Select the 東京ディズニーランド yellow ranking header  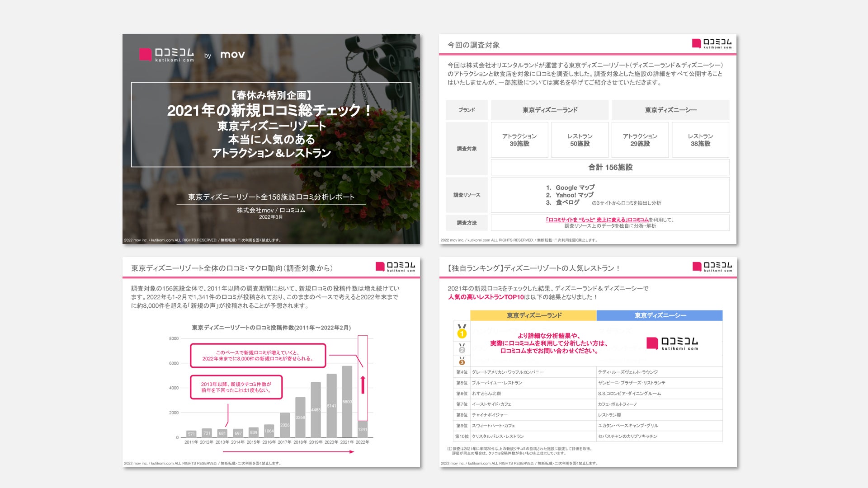click(x=533, y=315)
